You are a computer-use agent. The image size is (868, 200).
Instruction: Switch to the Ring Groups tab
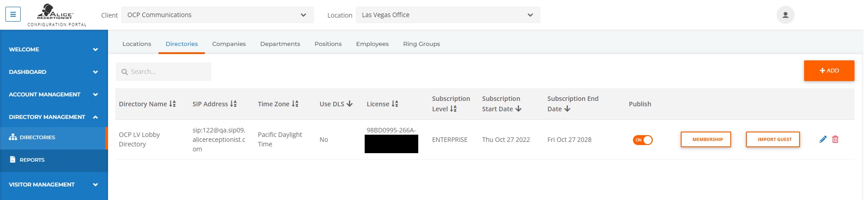pos(421,44)
